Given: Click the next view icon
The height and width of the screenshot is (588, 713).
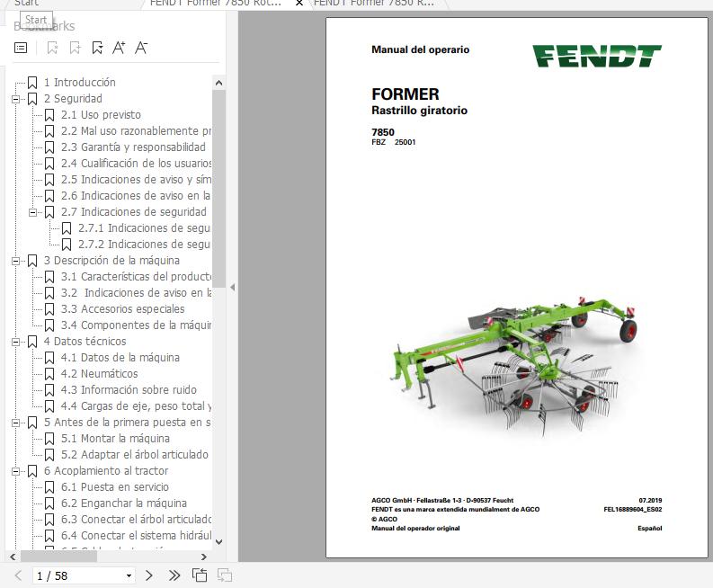Looking at the screenshot, I should click(x=225, y=575).
